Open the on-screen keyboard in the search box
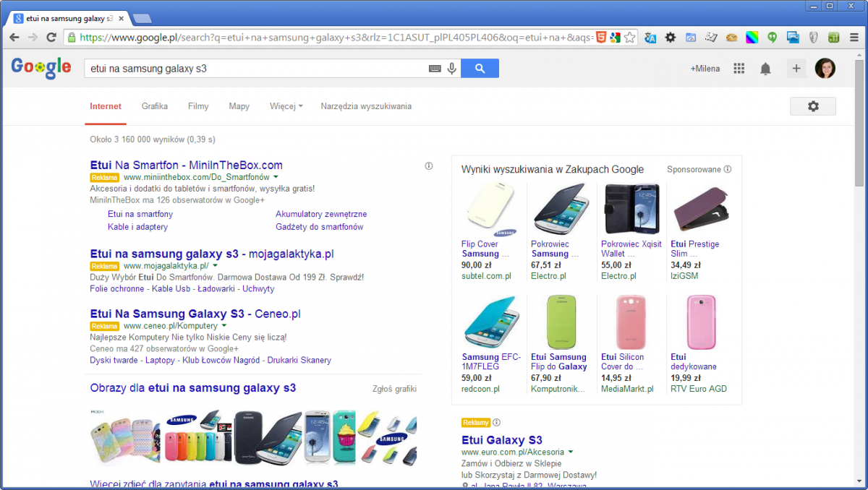The image size is (868, 490). [x=435, y=69]
